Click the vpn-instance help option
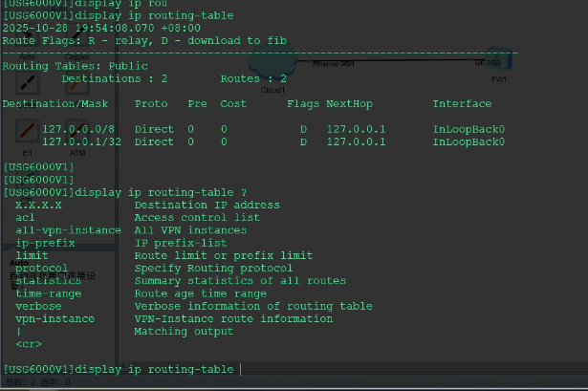 pyautogui.click(x=54, y=318)
